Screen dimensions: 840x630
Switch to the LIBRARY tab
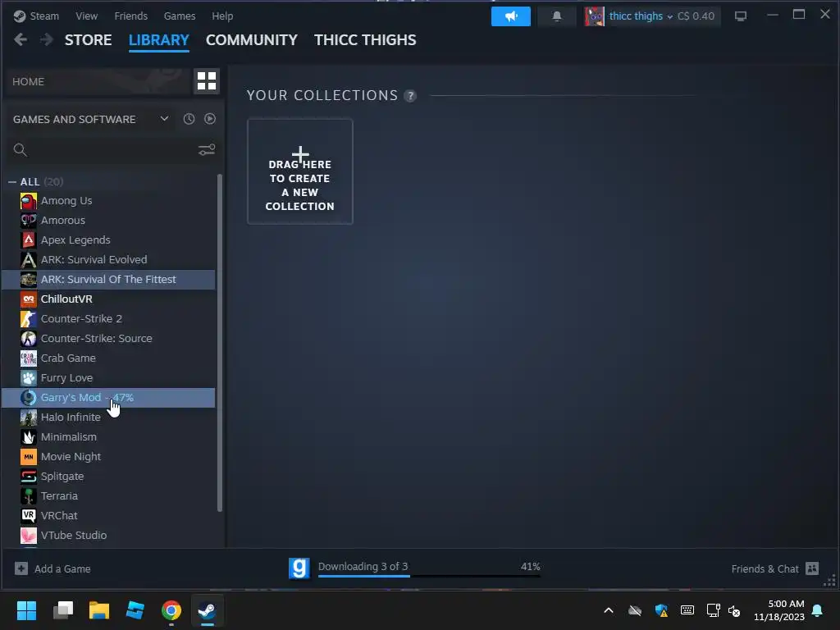pyautogui.click(x=158, y=40)
